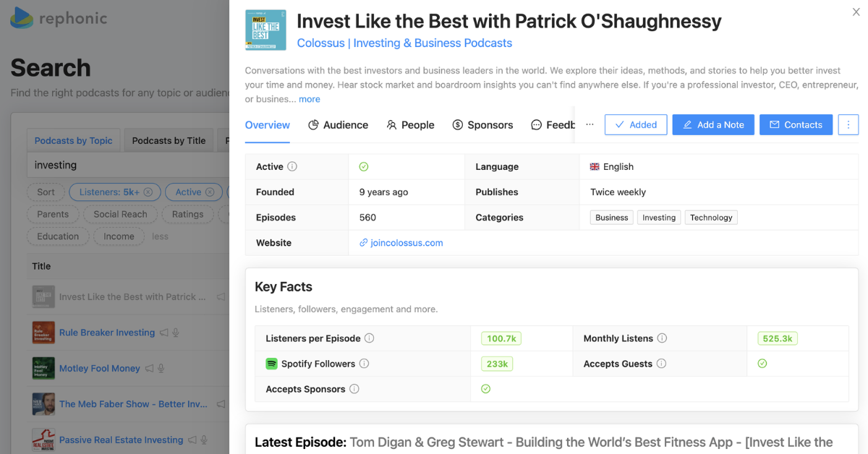
Task: Open Rule Breaker Investing in results
Action: coord(107,333)
